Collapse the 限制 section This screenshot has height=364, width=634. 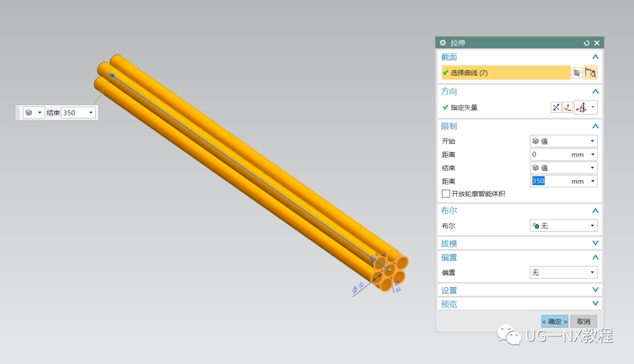pyautogui.click(x=595, y=126)
